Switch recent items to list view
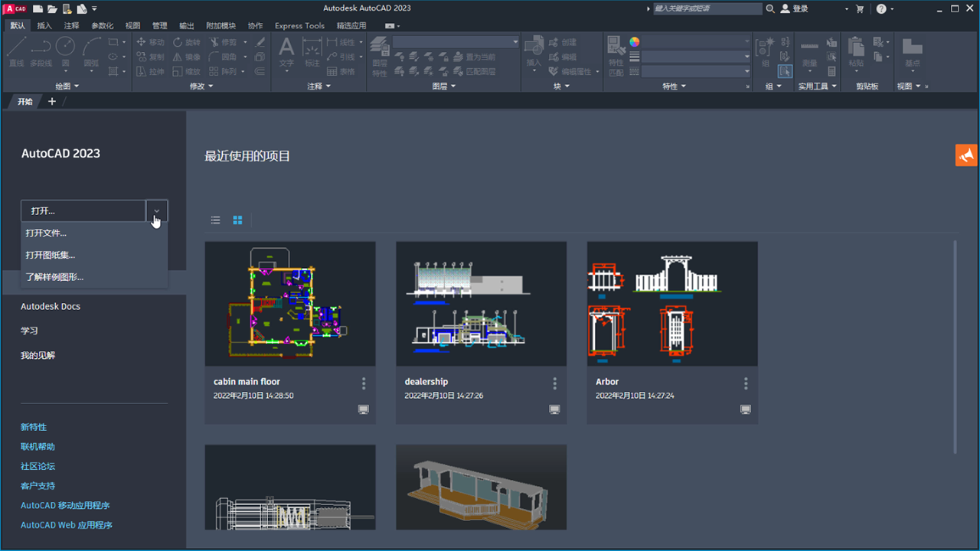This screenshot has width=980, height=551. click(216, 220)
